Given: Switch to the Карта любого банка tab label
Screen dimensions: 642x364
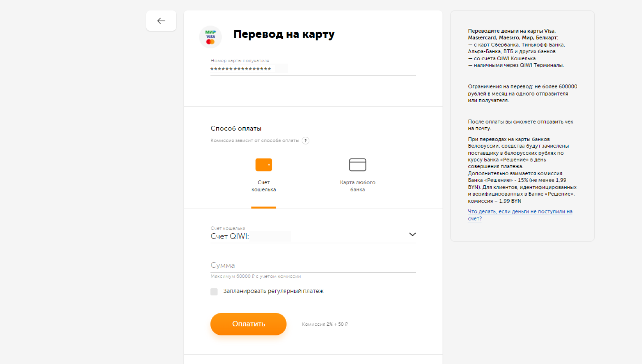Looking at the screenshot, I should pos(357,186).
